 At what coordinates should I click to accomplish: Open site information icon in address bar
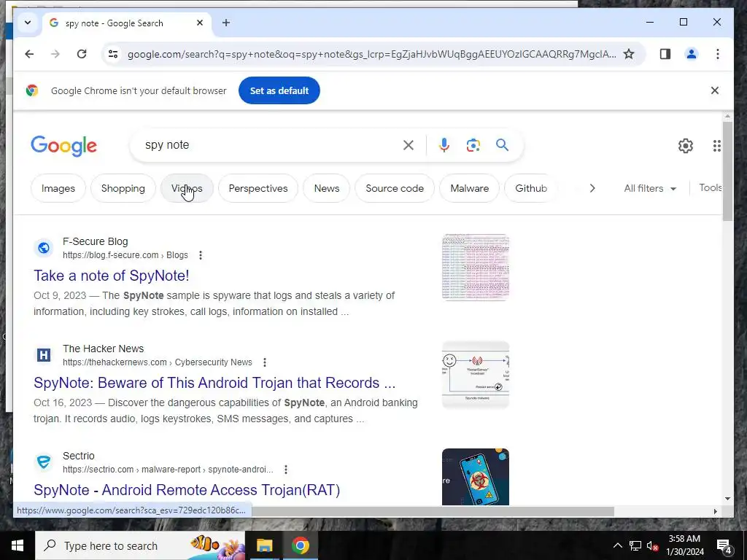(113, 54)
